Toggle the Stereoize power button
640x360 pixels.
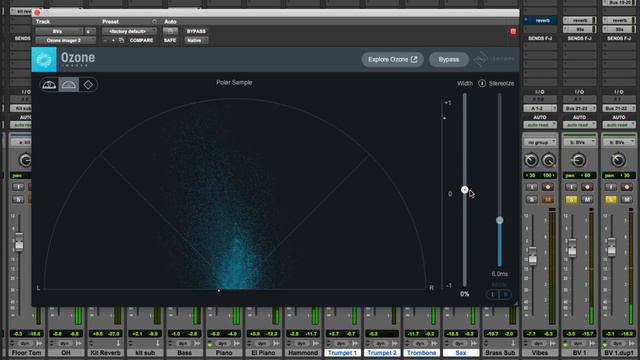pyautogui.click(x=482, y=83)
